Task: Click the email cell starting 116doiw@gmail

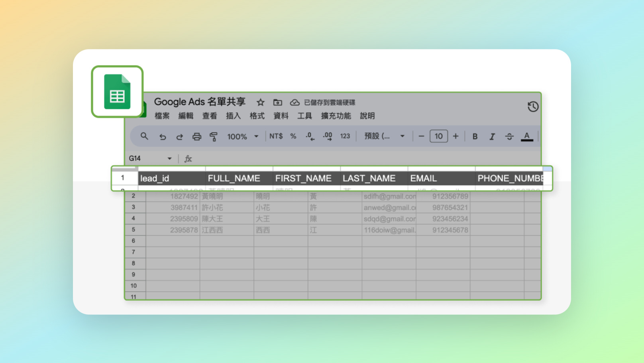Action: click(389, 230)
